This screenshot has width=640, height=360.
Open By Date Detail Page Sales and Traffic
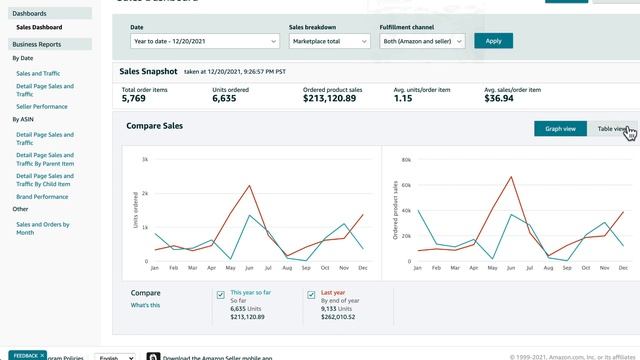(x=45, y=90)
